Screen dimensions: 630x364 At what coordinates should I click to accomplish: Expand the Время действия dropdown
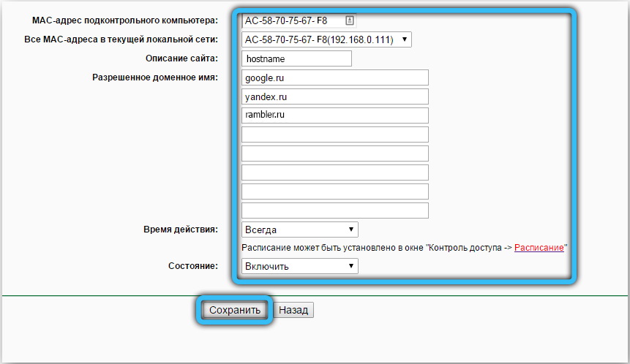coord(300,230)
